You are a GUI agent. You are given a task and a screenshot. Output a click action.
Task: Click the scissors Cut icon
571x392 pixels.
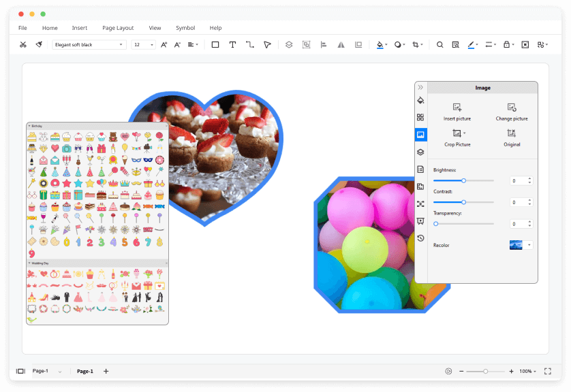point(23,45)
